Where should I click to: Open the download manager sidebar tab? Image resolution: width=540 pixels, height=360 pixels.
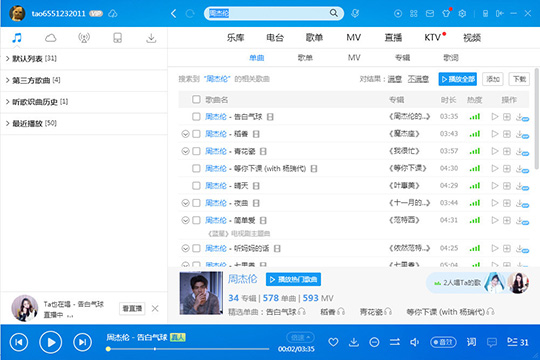click(151, 38)
